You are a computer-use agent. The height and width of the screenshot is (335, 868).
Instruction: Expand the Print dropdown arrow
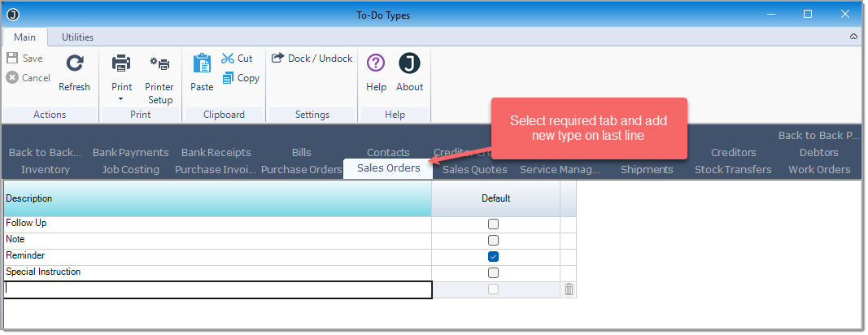[x=121, y=99]
